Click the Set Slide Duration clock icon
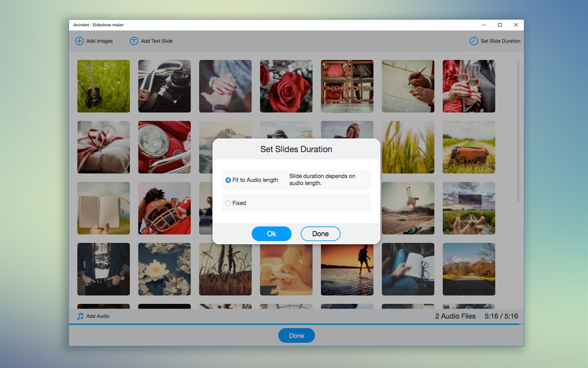This screenshot has width=588, height=368. click(473, 41)
